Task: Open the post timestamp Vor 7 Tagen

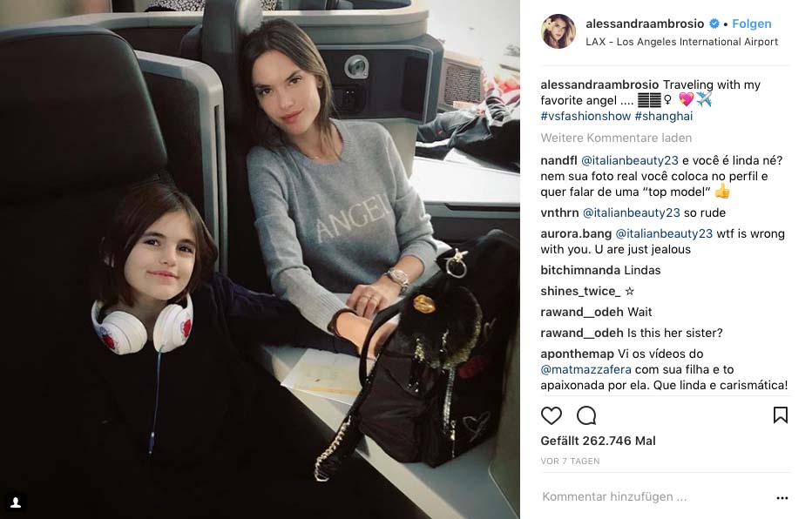Action: 570,461
